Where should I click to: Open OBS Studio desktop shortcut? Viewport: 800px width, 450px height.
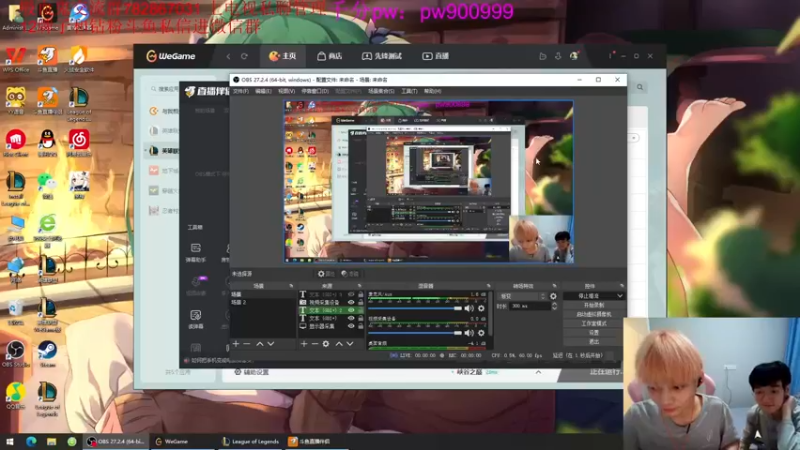[15, 354]
